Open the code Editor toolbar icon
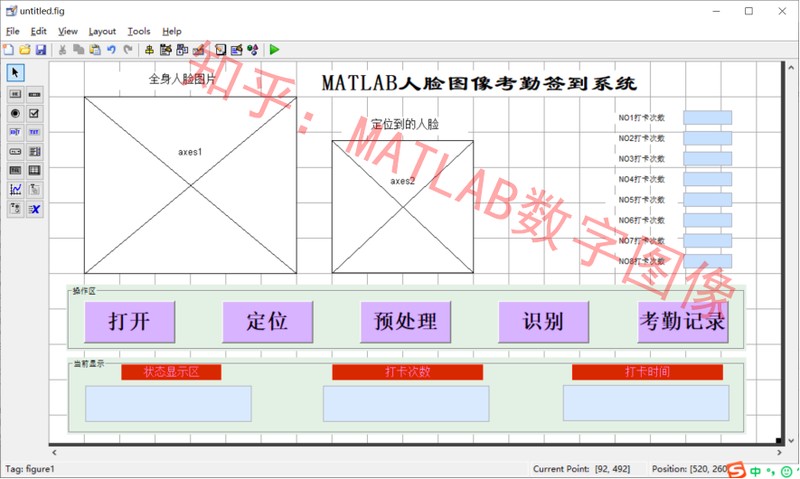This screenshot has height=479, width=800. (x=220, y=49)
